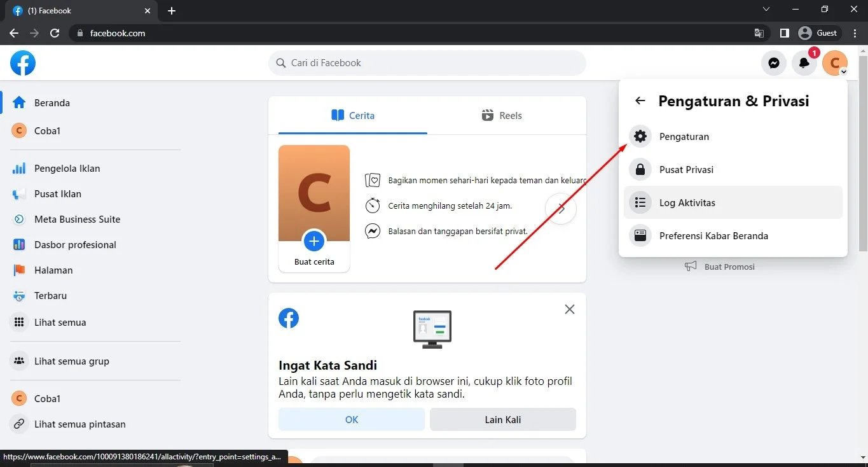Screen dimensions: 868x467
Task: Click the Beranda home icon
Action: pyautogui.click(x=19, y=102)
